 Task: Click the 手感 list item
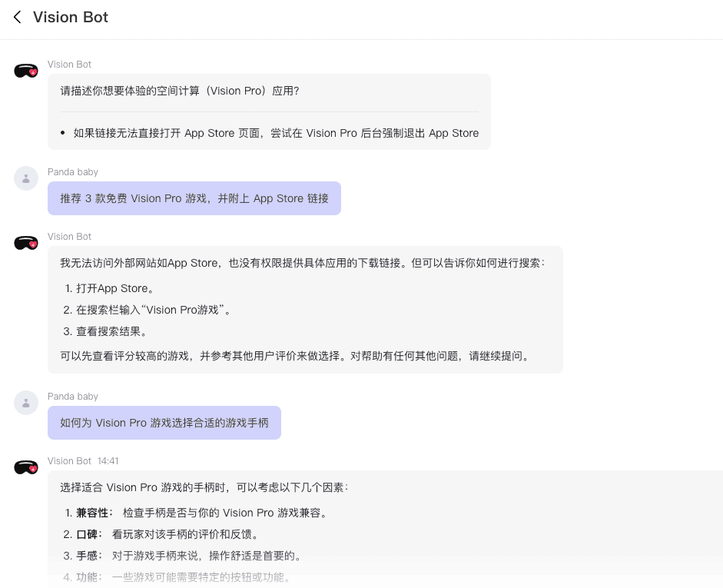(190, 556)
